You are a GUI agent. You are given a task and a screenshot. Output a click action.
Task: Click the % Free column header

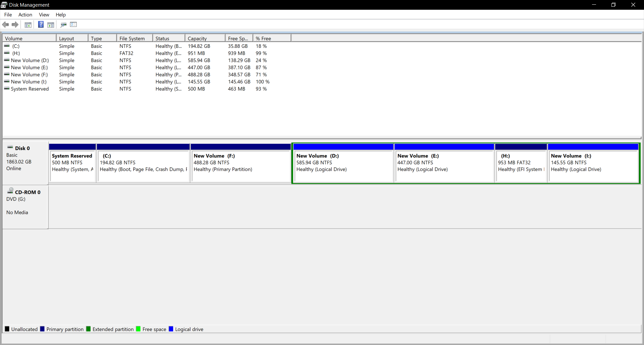coord(264,38)
